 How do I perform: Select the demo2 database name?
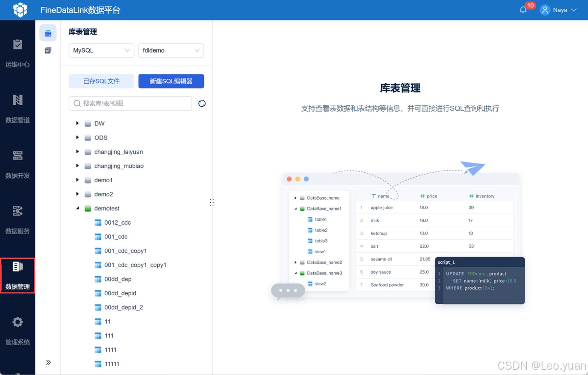pos(103,194)
